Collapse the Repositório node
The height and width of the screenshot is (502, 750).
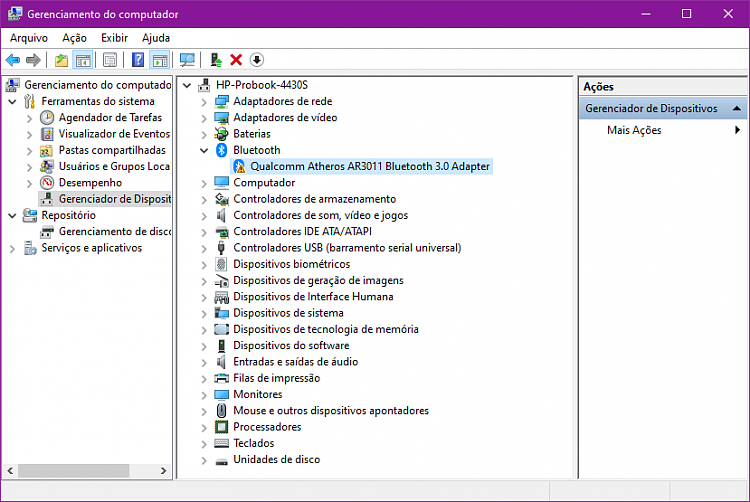pyautogui.click(x=12, y=216)
